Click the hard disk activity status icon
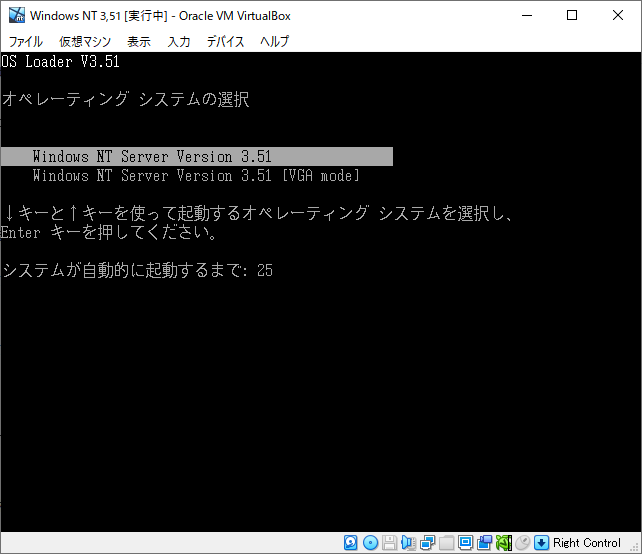The height and width of the screenshot is (554, 642). click(350, 543)
